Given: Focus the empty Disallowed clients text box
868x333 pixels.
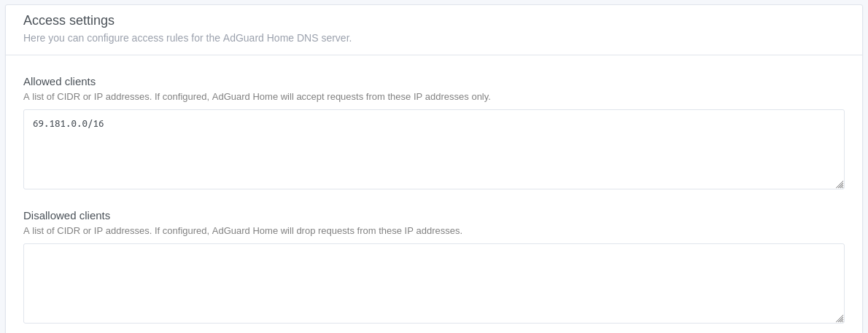Looking at the screenshot, I should tap(433, 283).
